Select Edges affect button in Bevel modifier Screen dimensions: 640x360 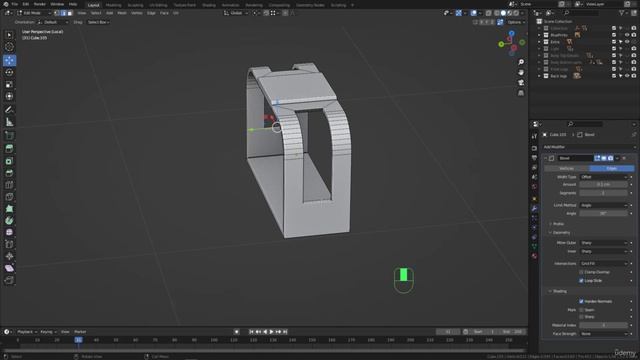(611, 168)
